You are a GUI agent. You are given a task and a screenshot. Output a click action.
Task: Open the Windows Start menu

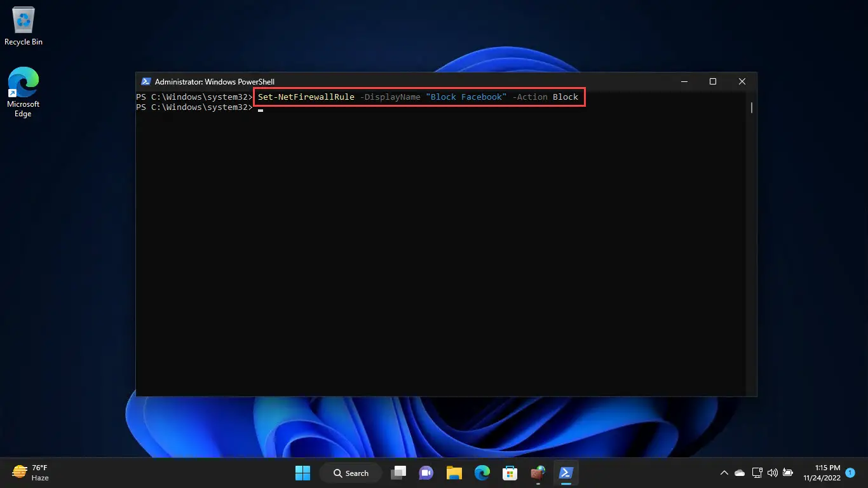point(302,473)
